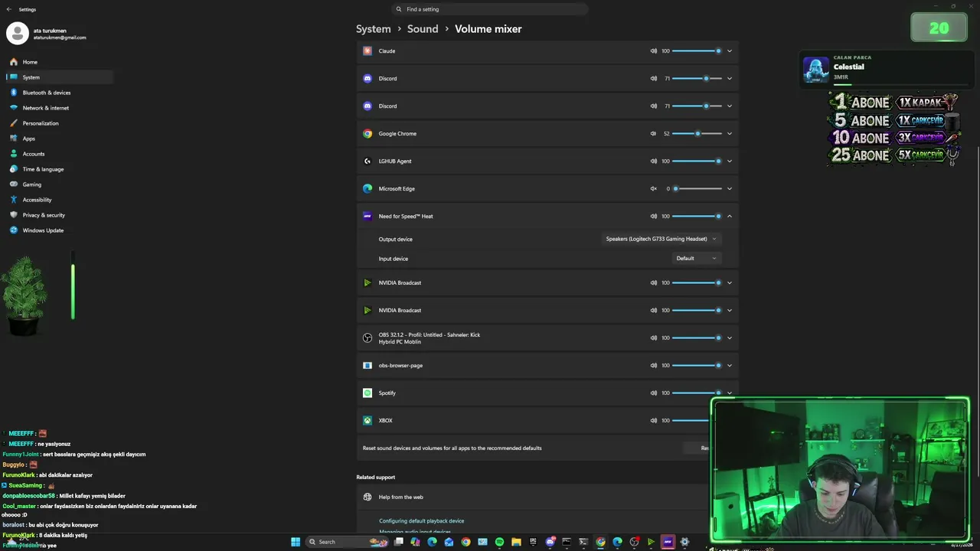980x551 pixels.
Task: Click the globe icon beside Help from the web
Action: [367, 497]
